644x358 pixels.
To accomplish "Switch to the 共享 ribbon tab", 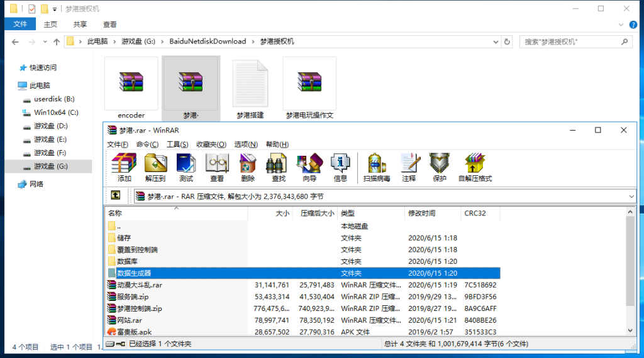I will (80, 24).
